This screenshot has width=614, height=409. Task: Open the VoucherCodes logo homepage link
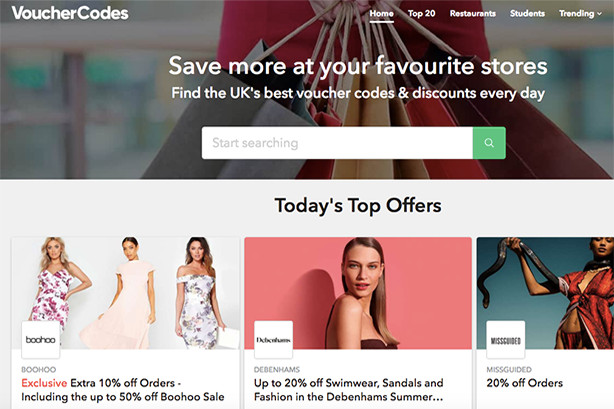[x=70, y=13]
